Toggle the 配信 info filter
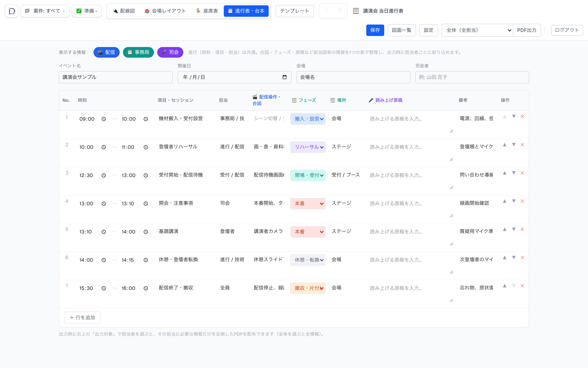Image resolution: width=588 pixels, height=368 pixels. click(106, 52)
